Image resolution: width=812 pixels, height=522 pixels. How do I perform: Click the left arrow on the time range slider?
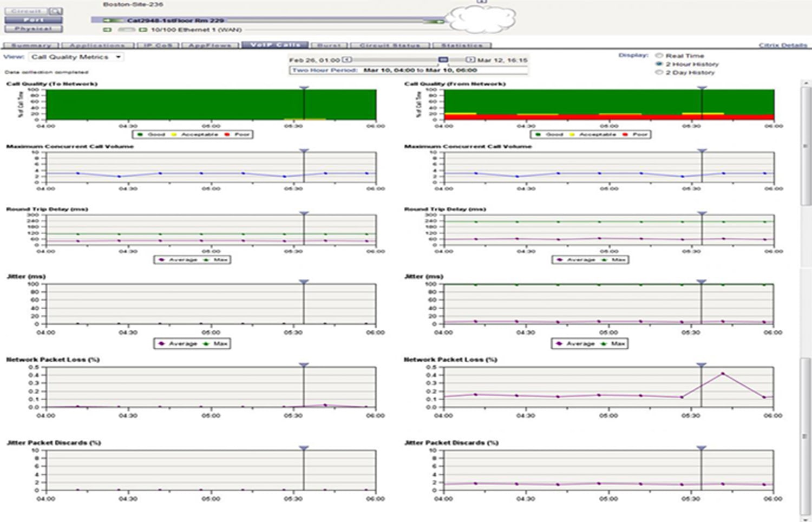click(346, 60)
